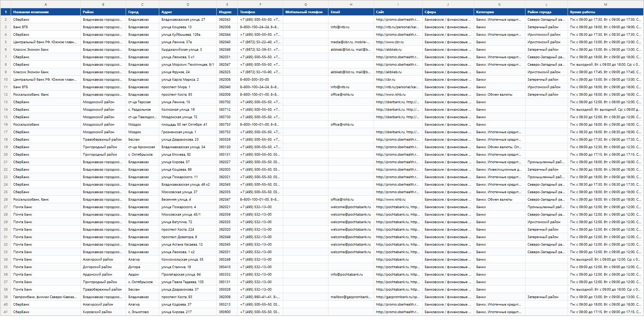This screenshot has width=644, height=322.
Task: Select the 'http://gazprombank.ru/sp…' site cell
Action: tap(398, 297)
